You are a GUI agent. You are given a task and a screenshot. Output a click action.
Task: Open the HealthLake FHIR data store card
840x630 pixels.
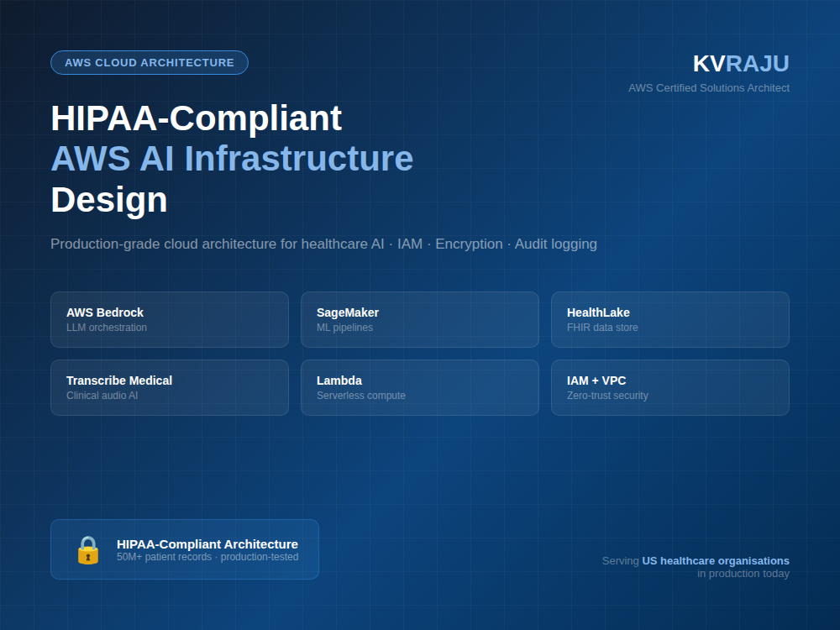pos(670,320)
